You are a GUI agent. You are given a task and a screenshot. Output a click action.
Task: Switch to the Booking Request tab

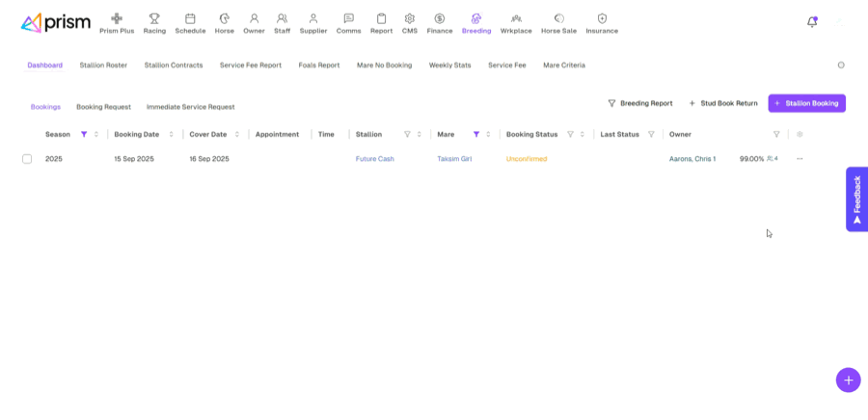[x=103, y=107]
